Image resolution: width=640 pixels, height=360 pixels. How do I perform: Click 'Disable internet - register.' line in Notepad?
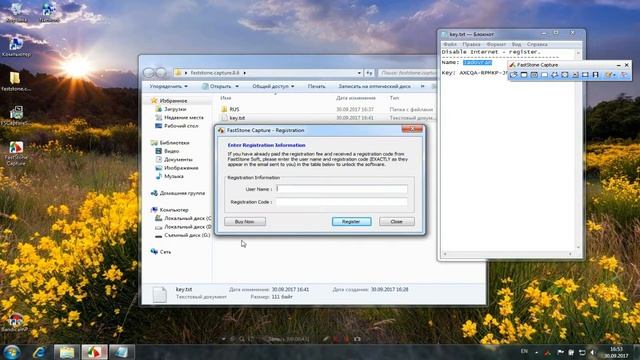[x=491, y=52]
